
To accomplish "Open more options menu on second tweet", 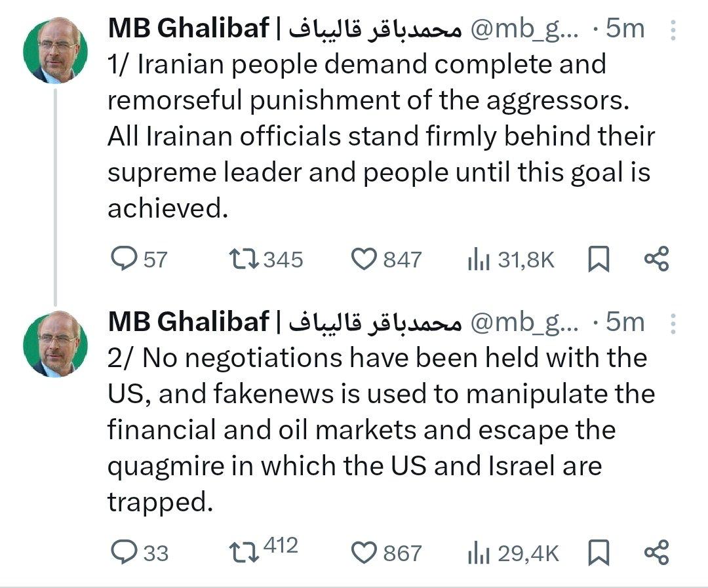I will coord(672,323).
